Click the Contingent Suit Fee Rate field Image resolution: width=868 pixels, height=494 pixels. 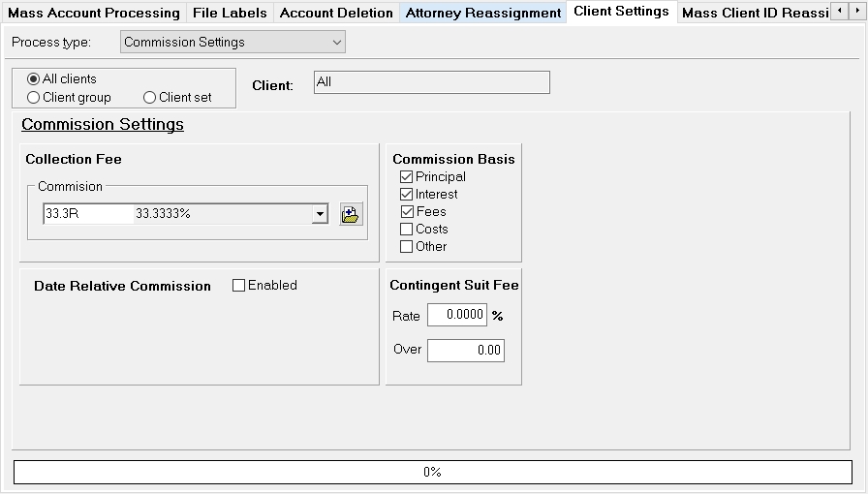(456, 316)
